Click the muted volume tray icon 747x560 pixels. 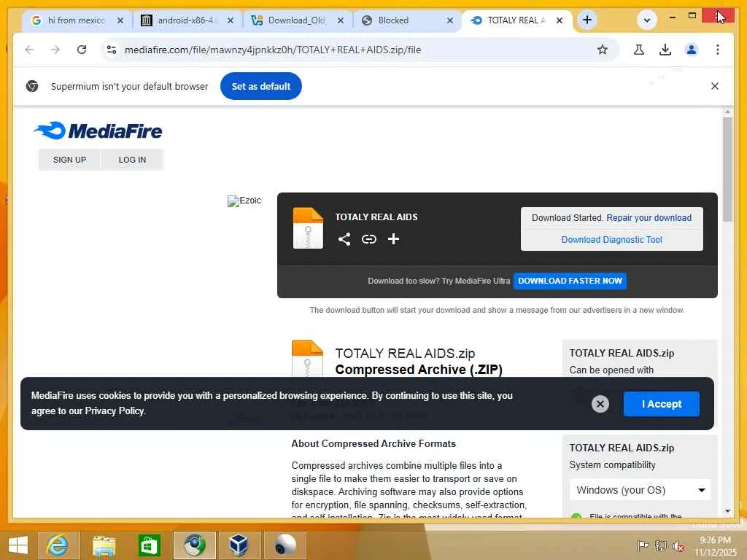click(x=678, y=545)
